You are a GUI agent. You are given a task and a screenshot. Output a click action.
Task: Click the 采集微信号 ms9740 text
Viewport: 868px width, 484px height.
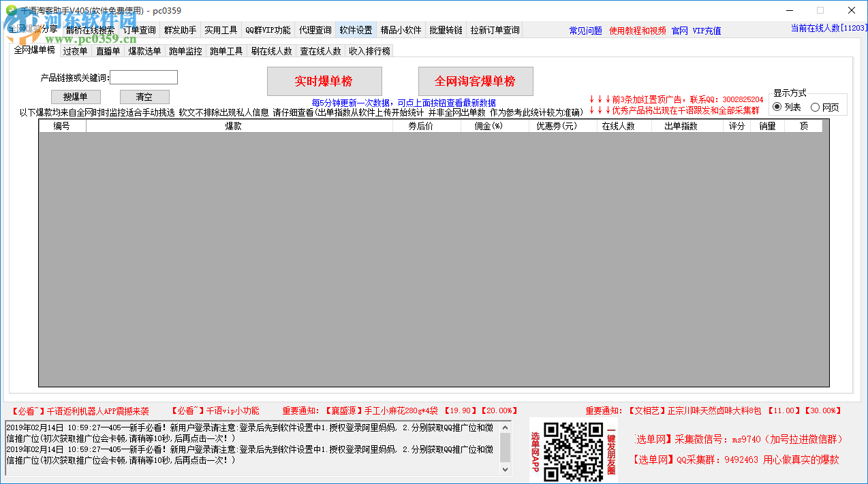click(x=739, y=440)
